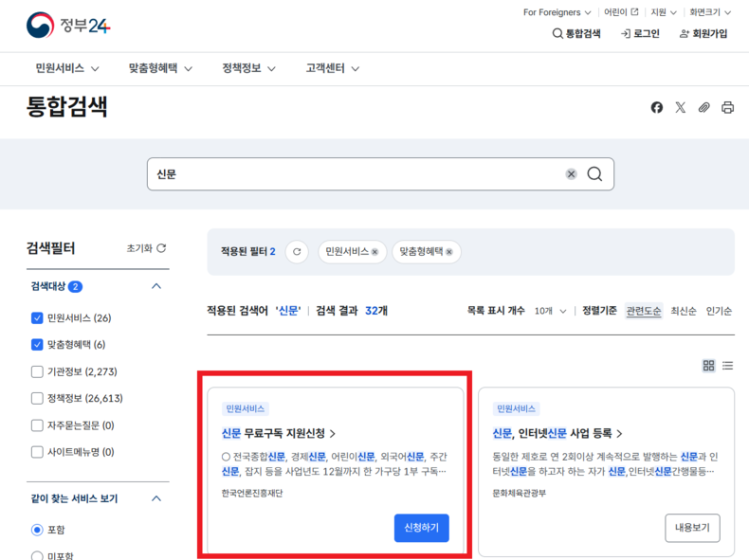Sort results by 최신순
749x560 pixels.
click(x=684, y=311)
